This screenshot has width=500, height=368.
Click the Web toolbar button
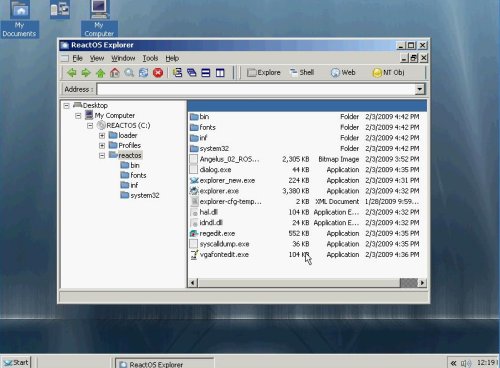click(343, 73)
